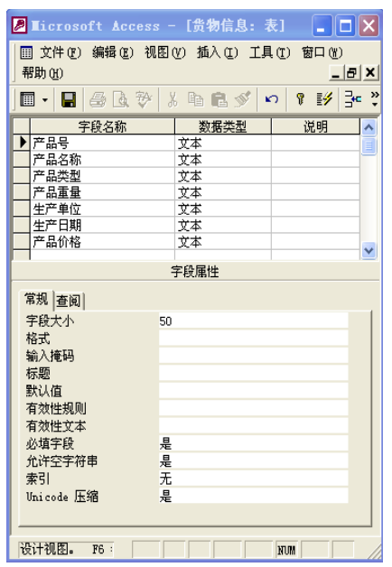This screenshot has width=392, height=567.
Task: Click the Unicode 压缩 value 是
Action: (x=254, y=496)
